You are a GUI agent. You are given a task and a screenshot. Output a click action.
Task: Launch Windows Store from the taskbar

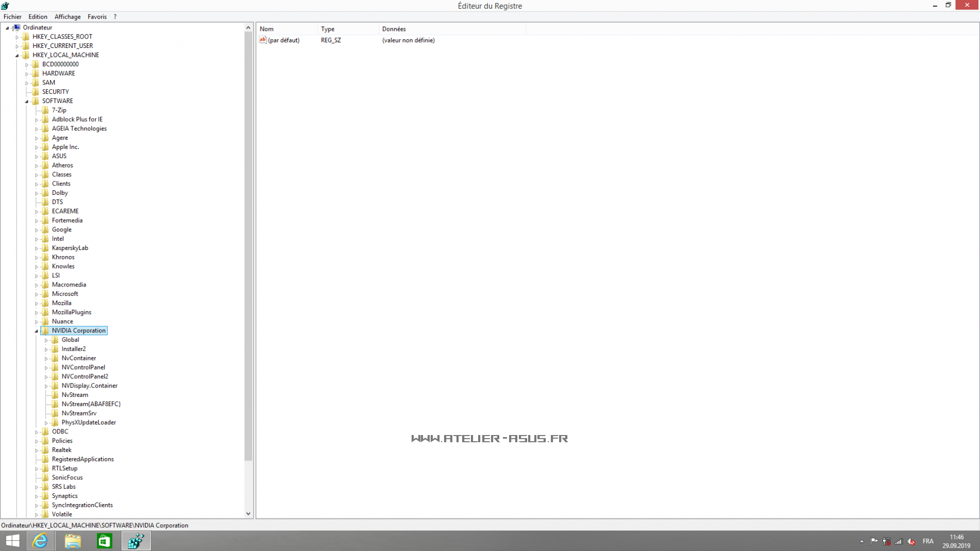(x=104, y=541)
